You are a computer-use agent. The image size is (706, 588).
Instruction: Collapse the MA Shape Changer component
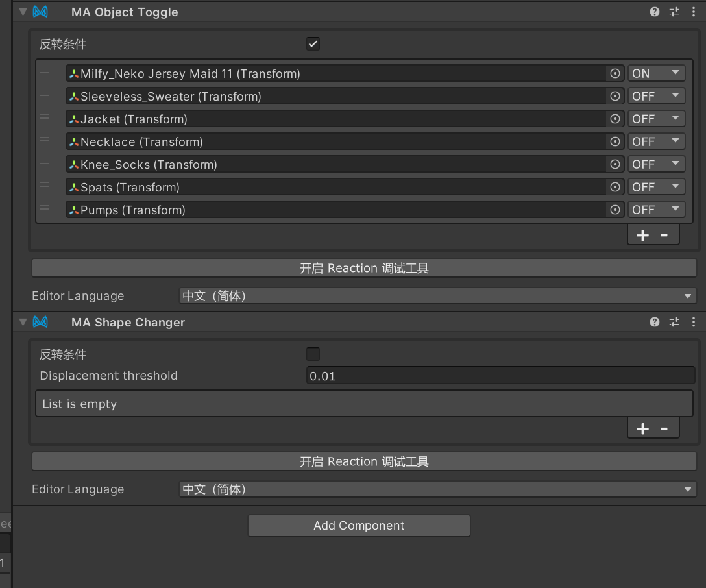23,322
